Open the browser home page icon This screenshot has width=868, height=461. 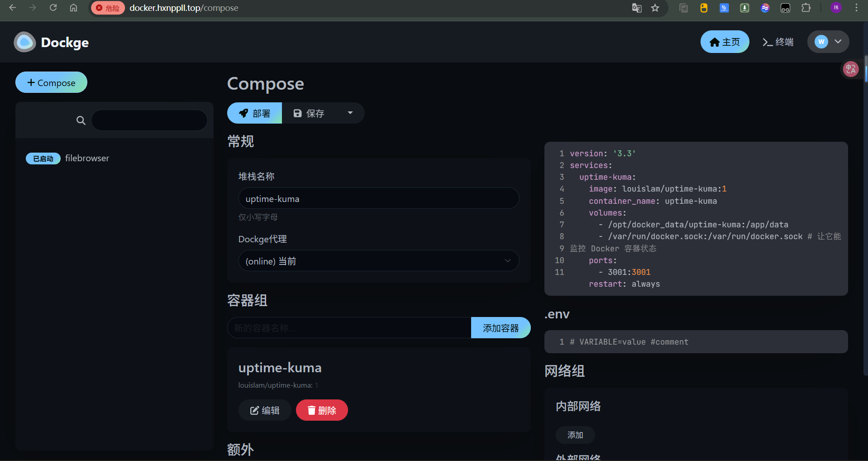click(x=73, y=8)
